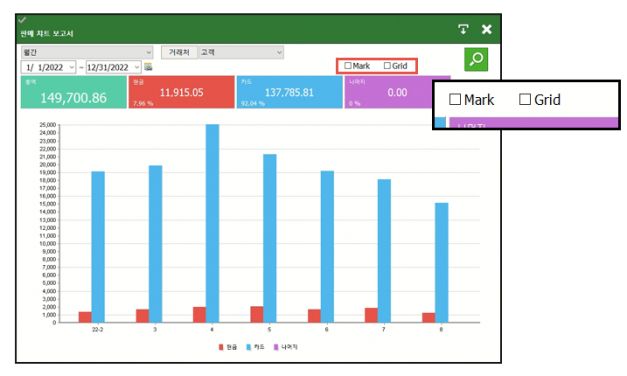Click the tallest blue bar for month 4
627x376 pixels.
[x=212, y=223]
